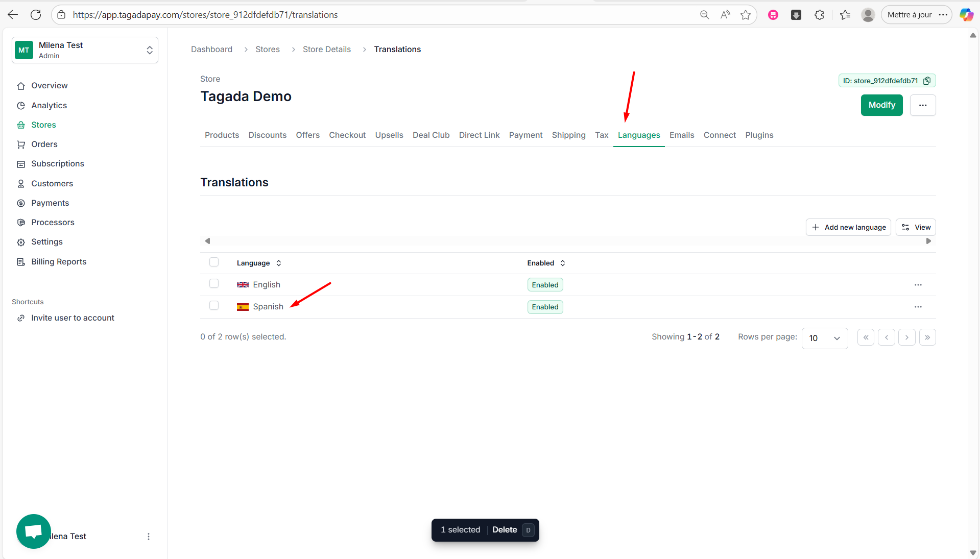Click the Store Details breadcrumb link
This screenshot has width=980, height=559.
pyautogui.click(x=326, y=50)
